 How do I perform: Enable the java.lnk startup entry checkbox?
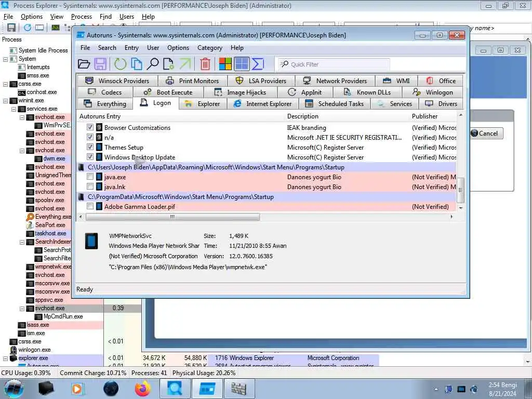(x=90, y=187)
